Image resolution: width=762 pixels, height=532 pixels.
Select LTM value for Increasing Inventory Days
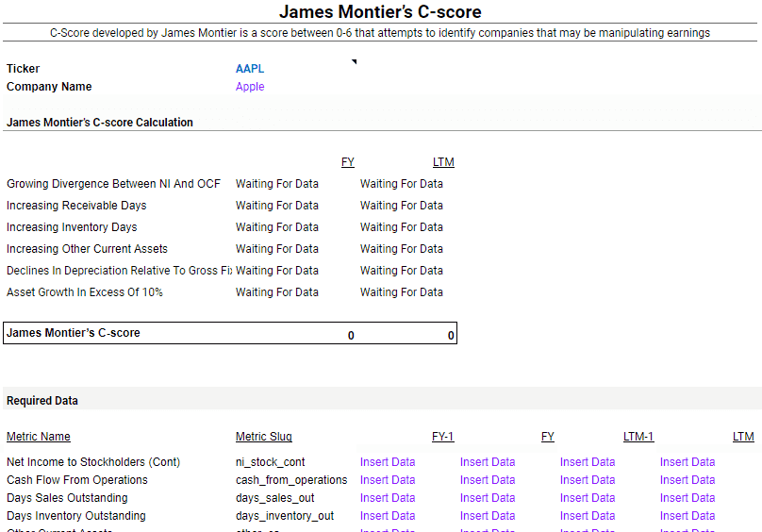pyautogui.click(x=401, y=227)
